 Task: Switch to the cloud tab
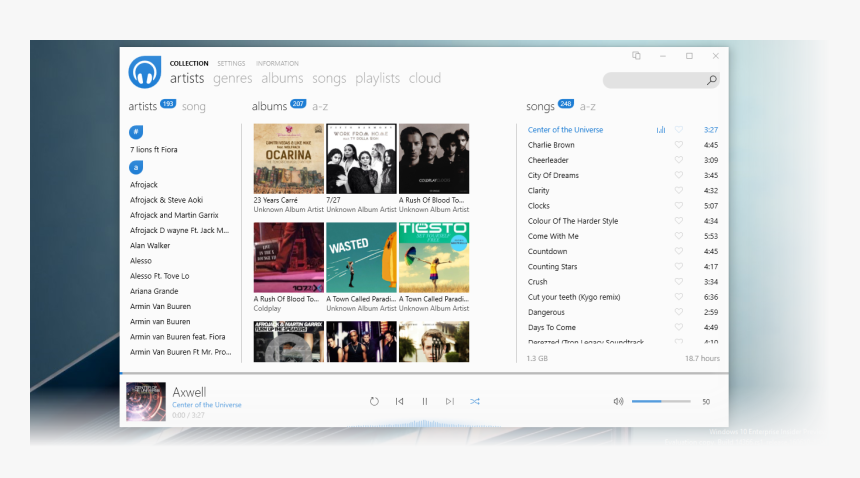(425, 78)
